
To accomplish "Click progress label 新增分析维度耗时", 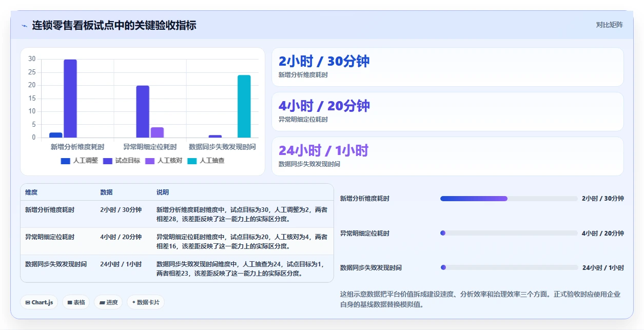I will click(365, 199).
